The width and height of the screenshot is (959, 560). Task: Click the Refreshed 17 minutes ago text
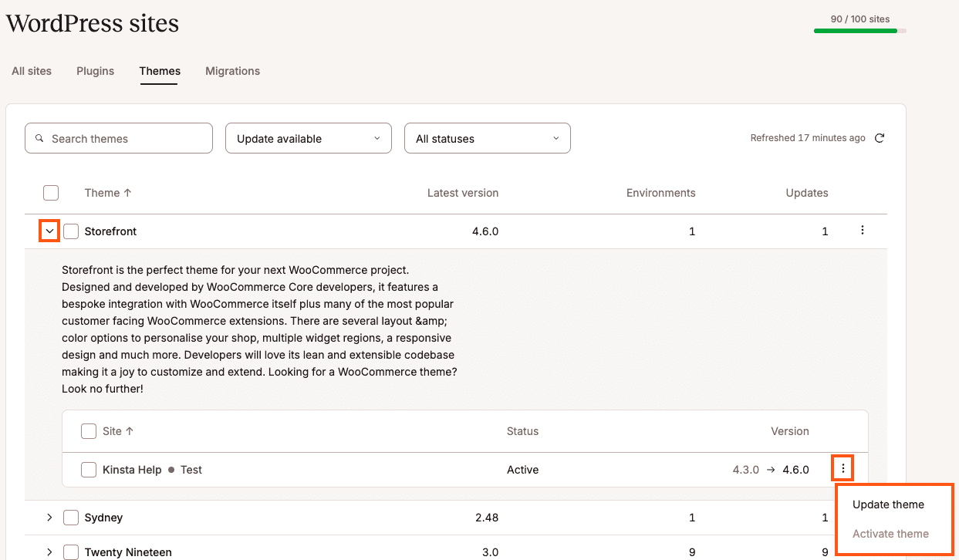click(x=808, y=138)
